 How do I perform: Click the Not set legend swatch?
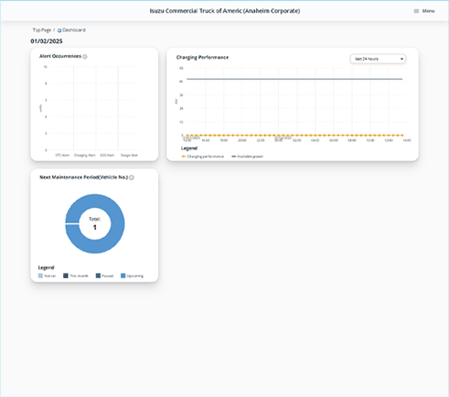click(x=41, y=276)
